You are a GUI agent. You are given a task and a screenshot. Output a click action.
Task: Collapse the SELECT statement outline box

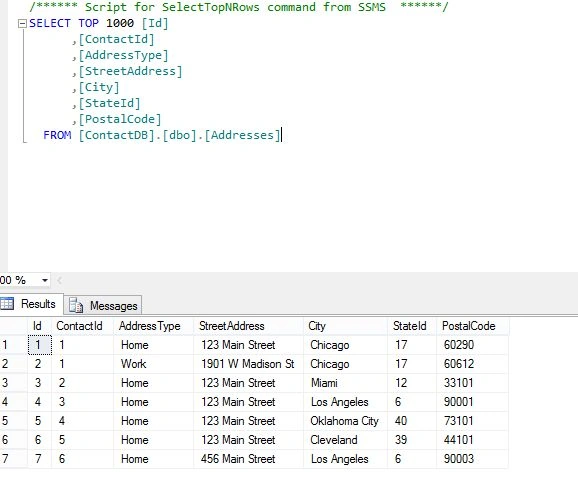point(22,24)
